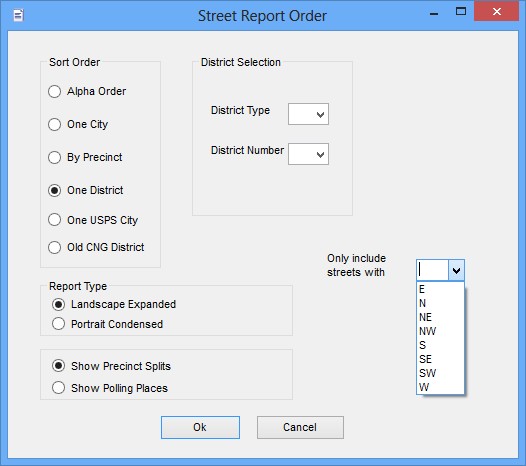Enable Show Polling Places option
526x466 pixels.
(58, 388)
